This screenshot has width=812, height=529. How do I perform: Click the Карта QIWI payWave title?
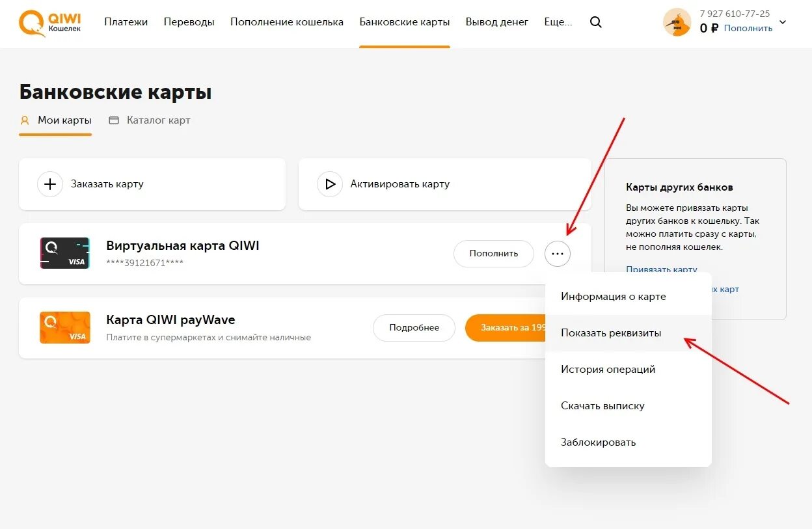pyautogui.click(x=170, y=320)
